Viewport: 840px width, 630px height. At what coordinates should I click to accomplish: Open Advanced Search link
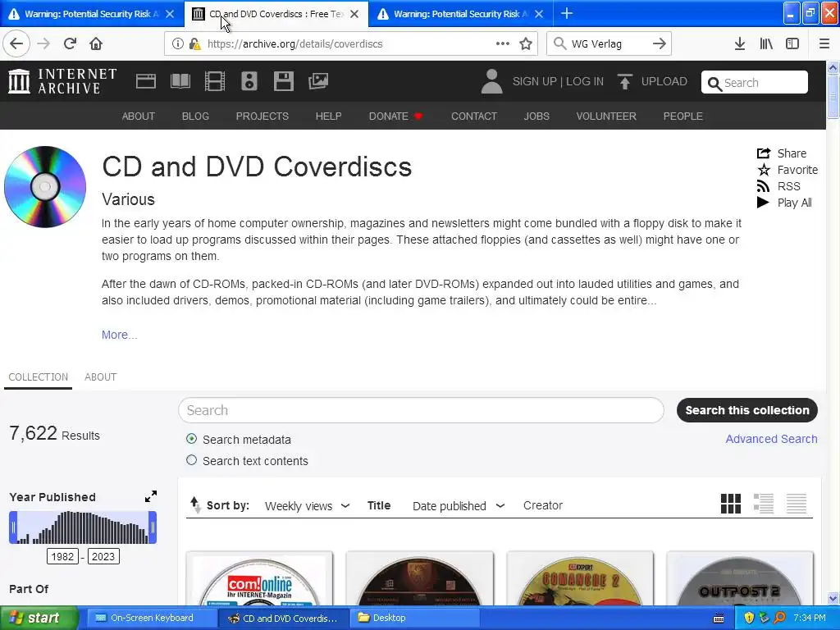tap(771, 439)
